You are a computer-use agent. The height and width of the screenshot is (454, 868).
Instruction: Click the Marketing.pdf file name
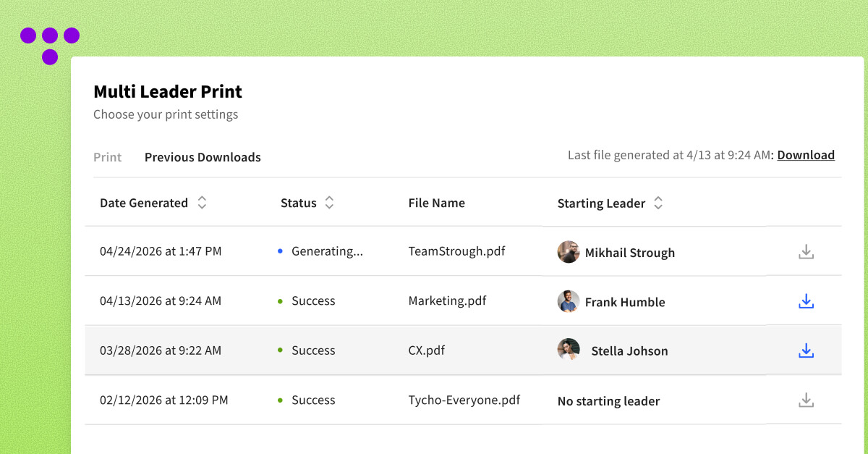(x=447, y=300)
